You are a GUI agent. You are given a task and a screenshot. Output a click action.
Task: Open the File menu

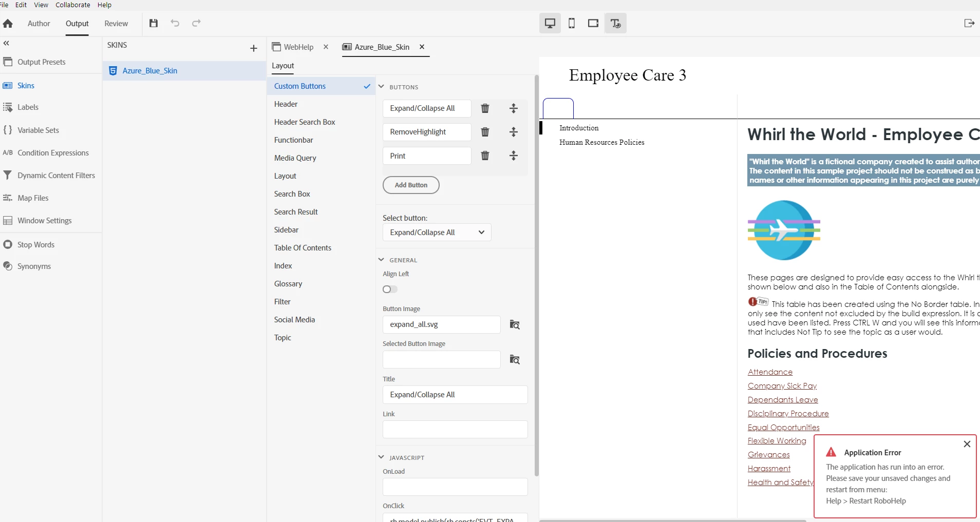click(4, 5)
